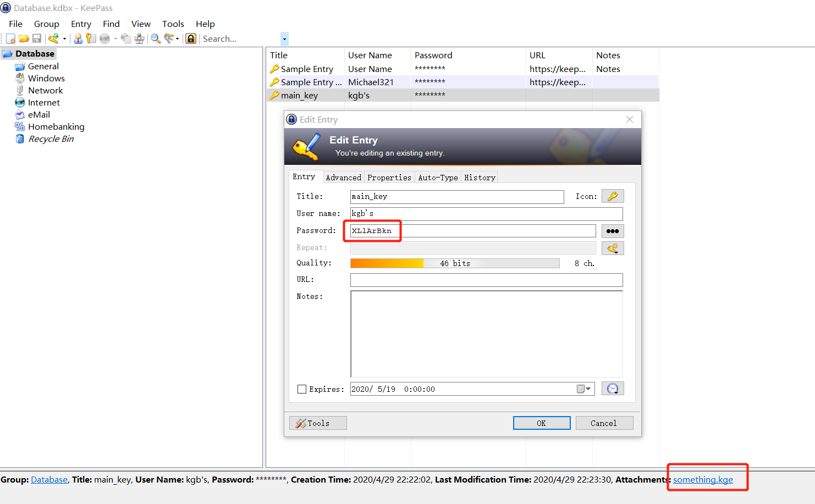This screenshot has width=815, height=504.
Task: Switch to the Auto-Type tab
Action: click(x=438, y=178)
